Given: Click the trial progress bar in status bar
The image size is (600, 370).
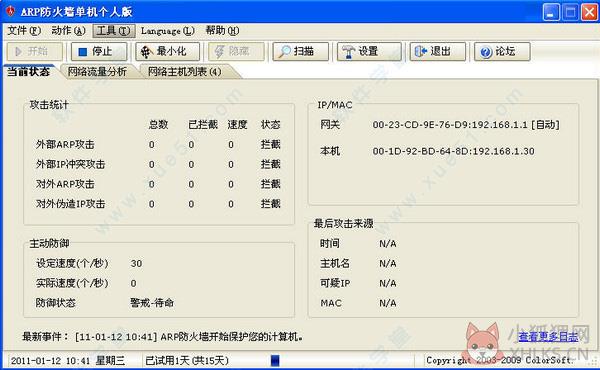Looking at the screenshot, I should pyautogui.click(x=275, y=360).
